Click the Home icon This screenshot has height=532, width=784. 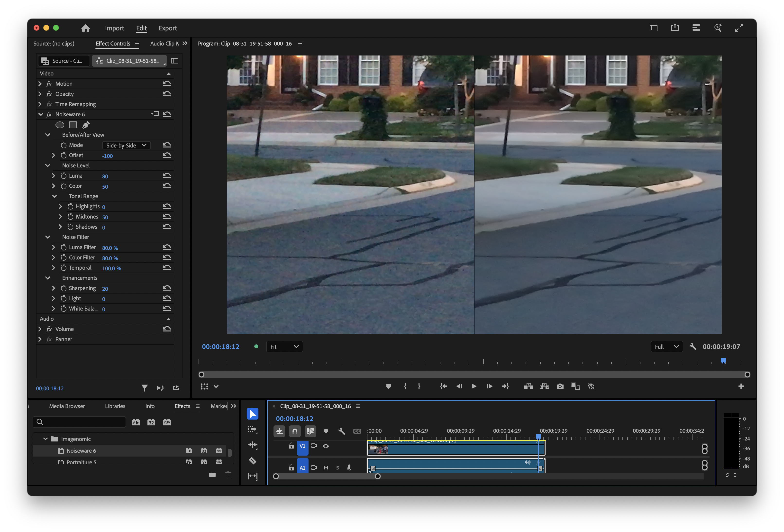(x=86, y=28)
